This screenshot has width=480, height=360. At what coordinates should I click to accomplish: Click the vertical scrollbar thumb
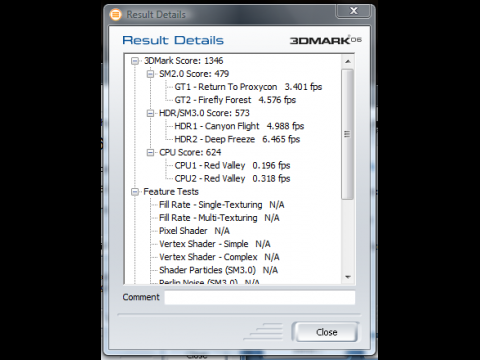347,134
